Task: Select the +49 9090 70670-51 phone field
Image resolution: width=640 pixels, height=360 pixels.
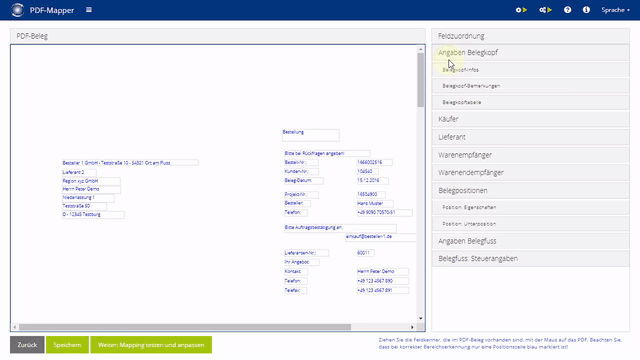Action: (x=384, y=213)
